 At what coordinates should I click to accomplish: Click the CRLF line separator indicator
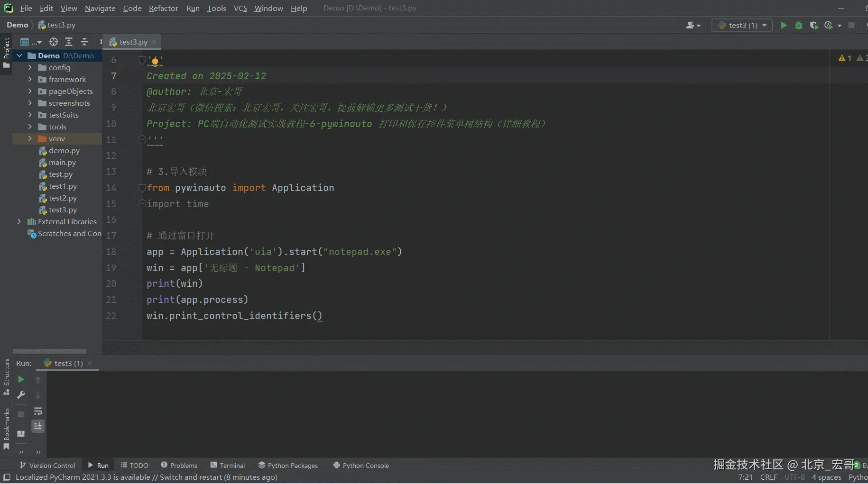(x=768, y=477)
